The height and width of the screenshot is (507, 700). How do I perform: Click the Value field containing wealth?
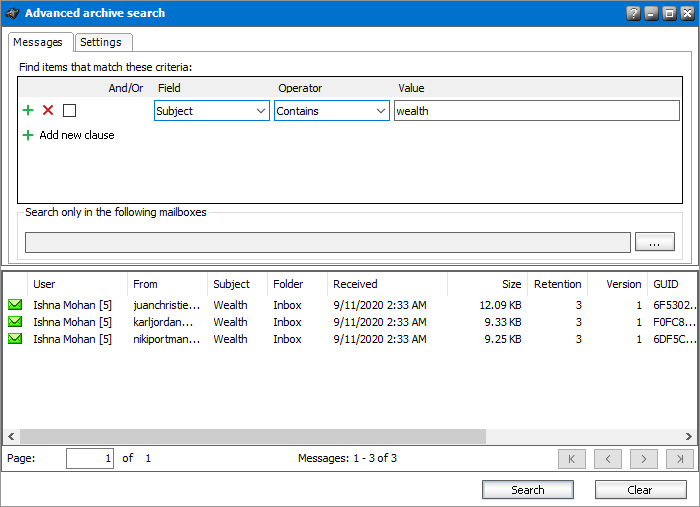536,111
